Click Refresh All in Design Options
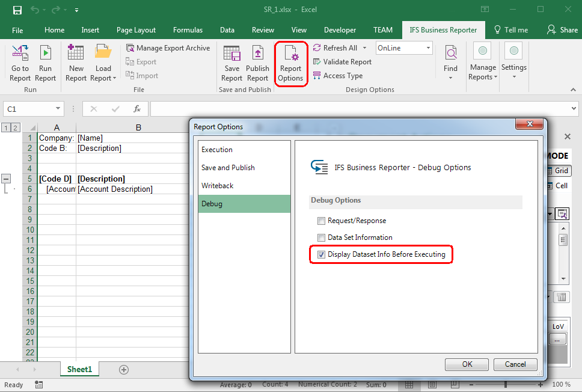The height and width of the screenshot is (392, 582). tap(335, 48)
